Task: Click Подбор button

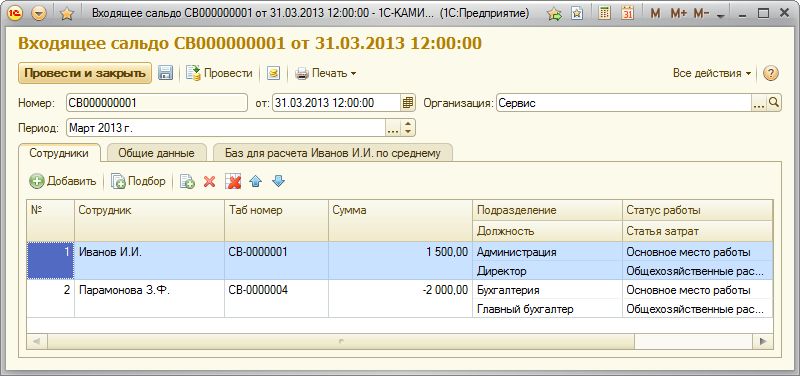Action: [x=138, y=181]
